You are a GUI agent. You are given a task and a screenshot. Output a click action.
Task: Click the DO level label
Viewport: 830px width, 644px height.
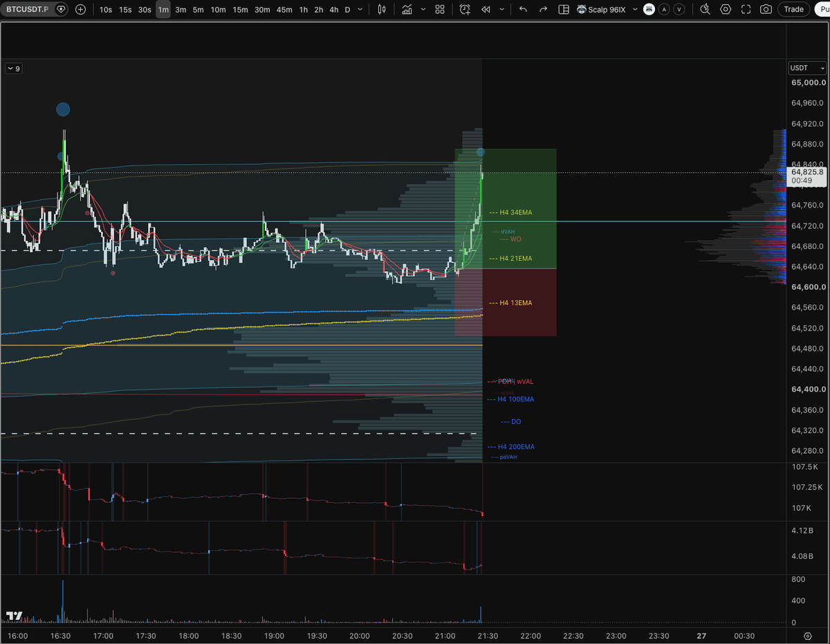[x=511, y=422]
